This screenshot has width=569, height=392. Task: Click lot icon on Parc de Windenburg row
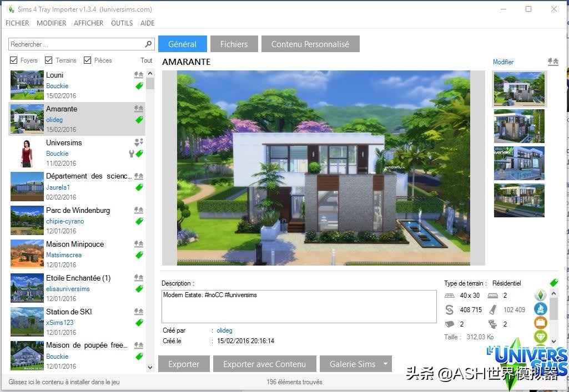click(x=139, y=210)
